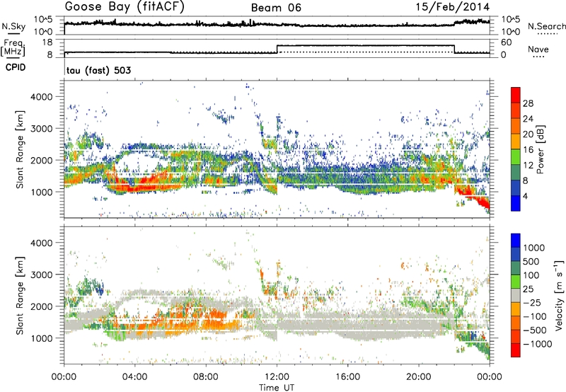Click the 'CPID' label
Image resolution: width=566 pixels, height=392 pixels.
coord(16,67)
